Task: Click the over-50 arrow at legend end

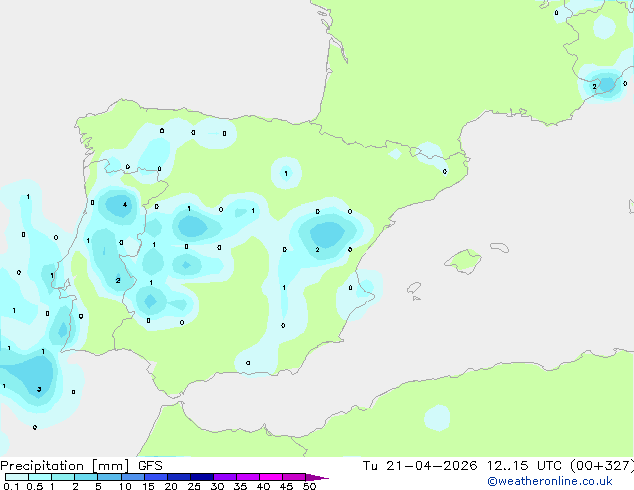Action: pyautogui.click(x=317, y=477)
